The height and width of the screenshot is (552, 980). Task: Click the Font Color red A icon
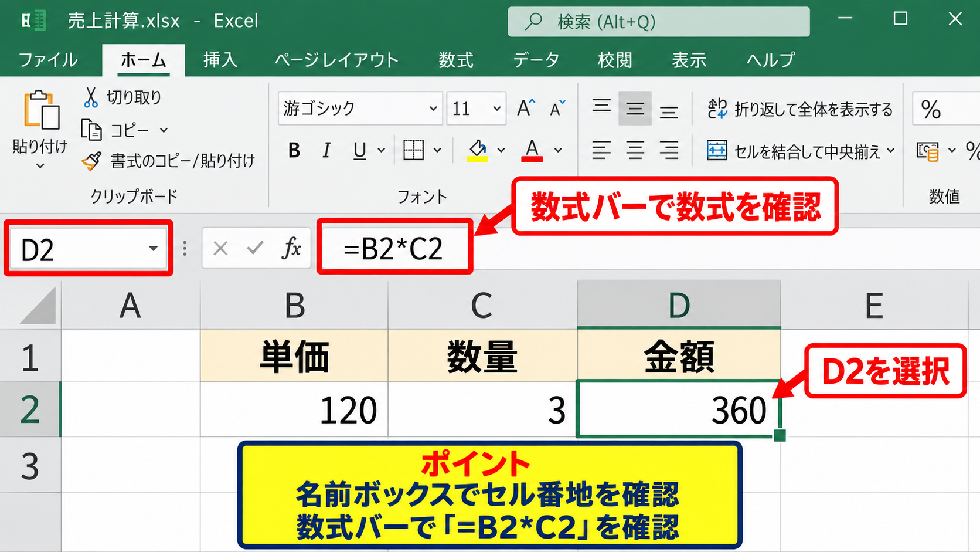click(x=532, y=150)
